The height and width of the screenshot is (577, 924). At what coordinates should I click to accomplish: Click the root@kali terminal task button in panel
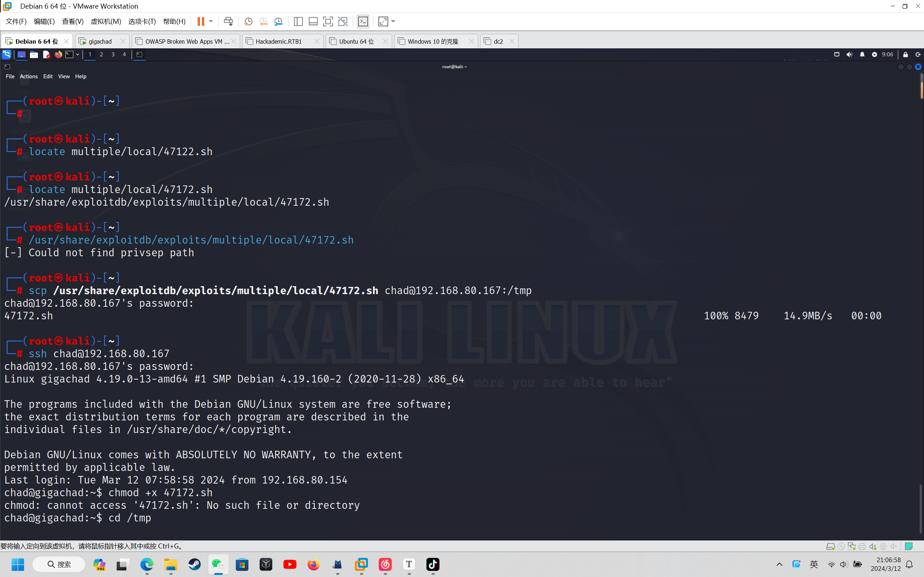pyautogui.click(x=139, y=54)
